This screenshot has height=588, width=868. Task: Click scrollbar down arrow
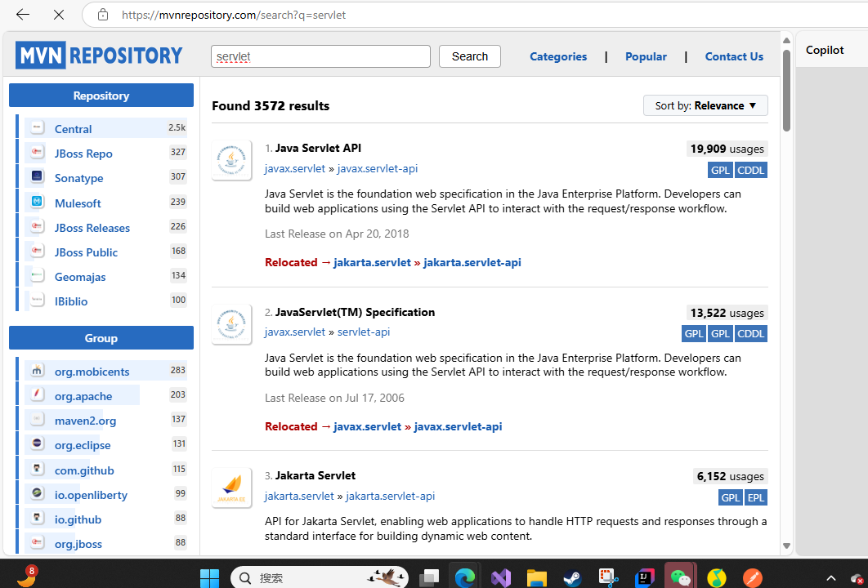click(x=786, y=546)
